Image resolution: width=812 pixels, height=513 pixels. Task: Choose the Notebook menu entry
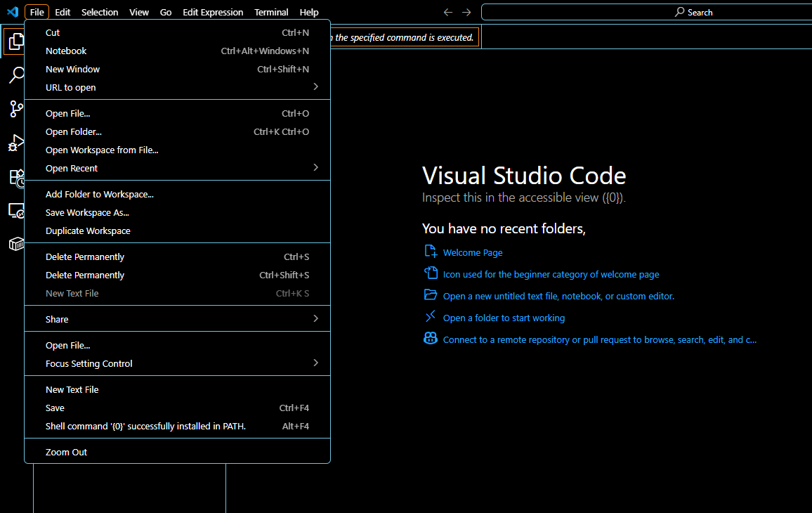(x=177, y=51)
